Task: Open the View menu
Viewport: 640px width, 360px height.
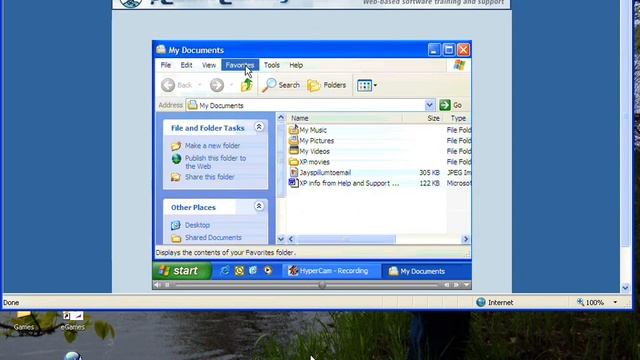Action: [209, 65]
